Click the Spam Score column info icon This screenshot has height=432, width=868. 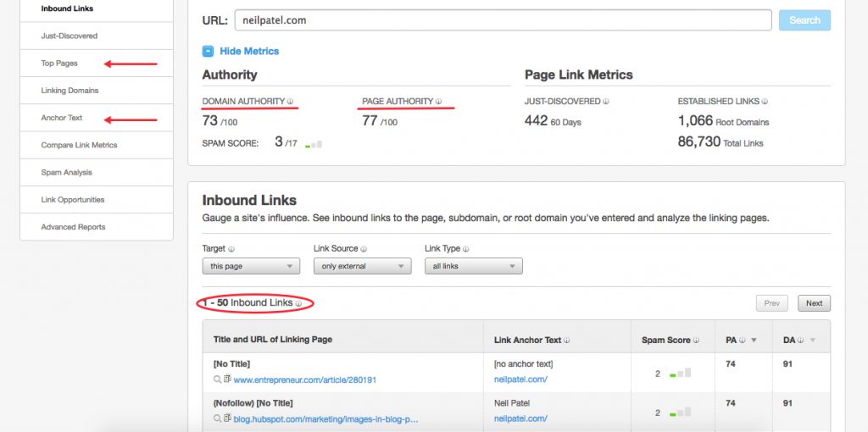[696, 341]
